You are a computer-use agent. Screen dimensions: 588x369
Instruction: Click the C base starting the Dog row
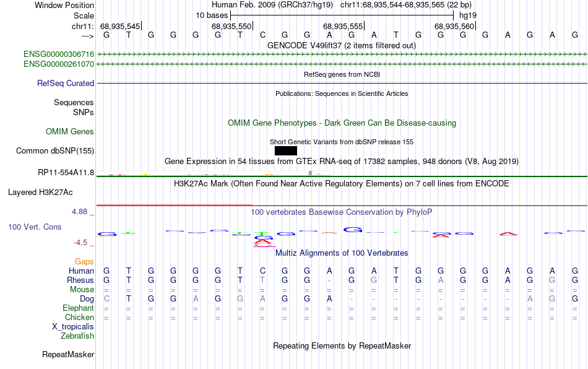click(106, 299)
